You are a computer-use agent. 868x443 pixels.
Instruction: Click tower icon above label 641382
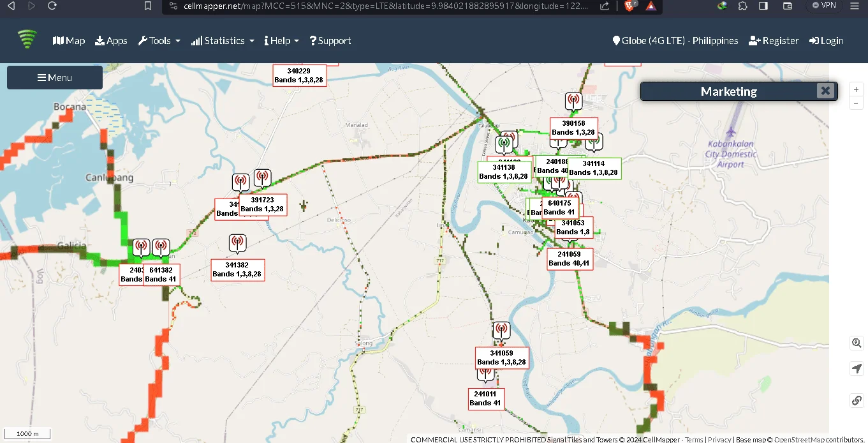pos(161,248)
